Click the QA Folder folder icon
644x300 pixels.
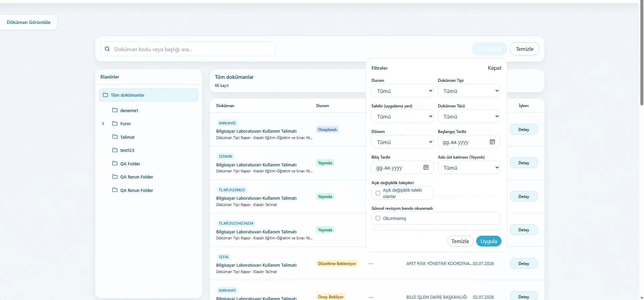(115, 163)
